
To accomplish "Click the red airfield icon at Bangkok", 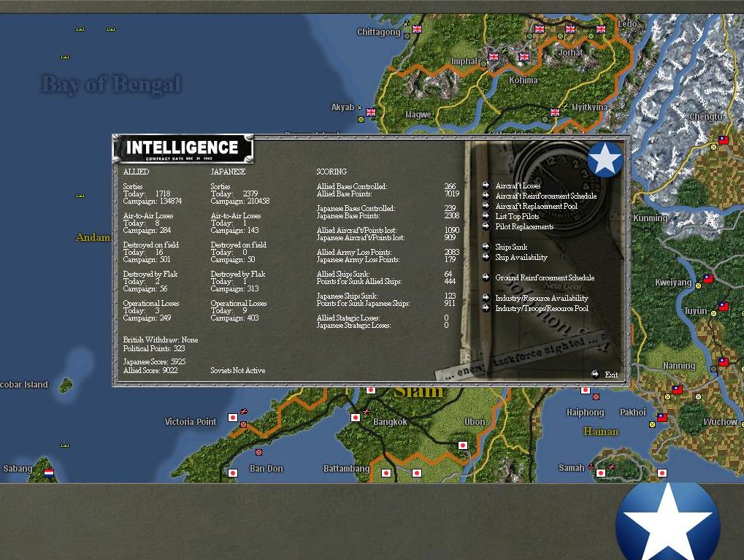I will tap(367, 411).
